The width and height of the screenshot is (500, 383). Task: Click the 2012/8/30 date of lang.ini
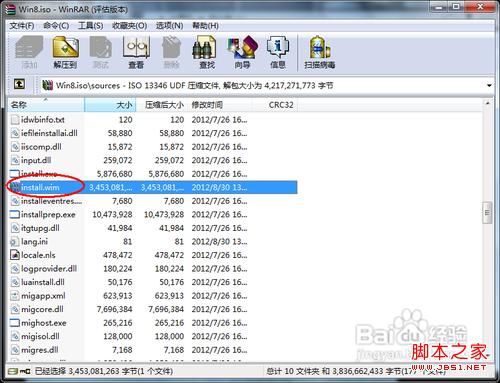point(219,242)
